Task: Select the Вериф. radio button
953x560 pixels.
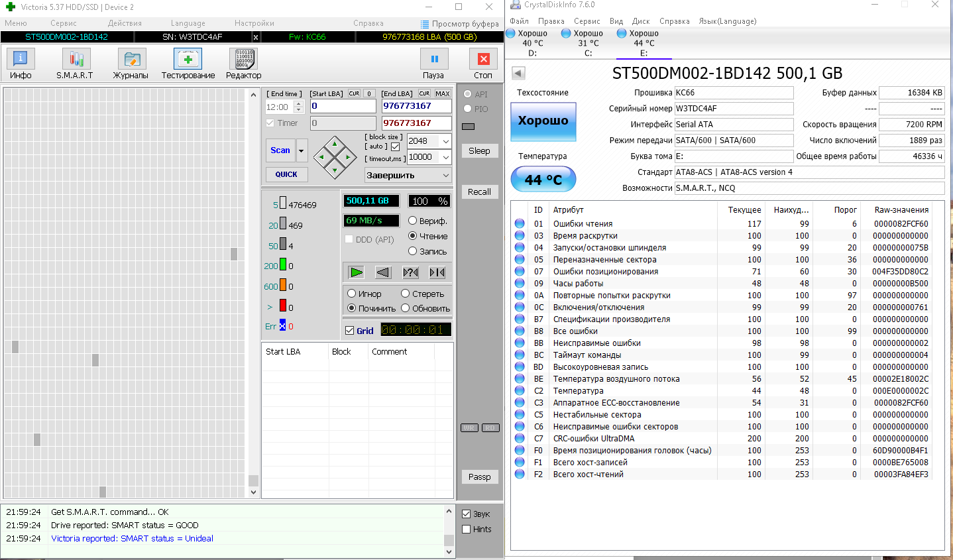Action: tap(412, 221)
